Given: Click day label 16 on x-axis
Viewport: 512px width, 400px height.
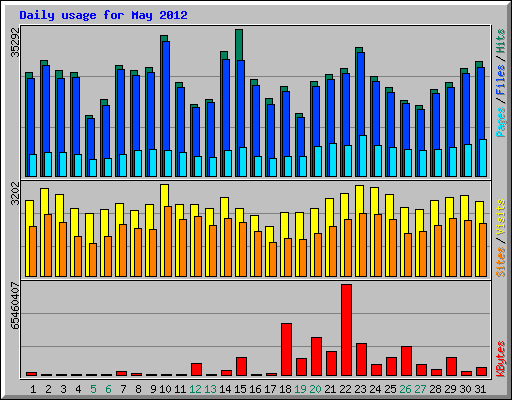Looking at the screenshot, I should (255, 389).
